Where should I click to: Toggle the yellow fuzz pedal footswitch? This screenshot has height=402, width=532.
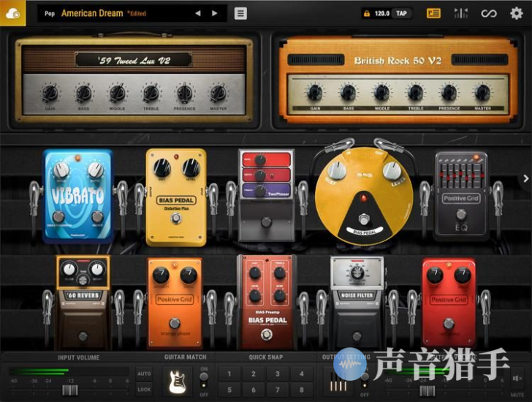[x=364, y=219]
